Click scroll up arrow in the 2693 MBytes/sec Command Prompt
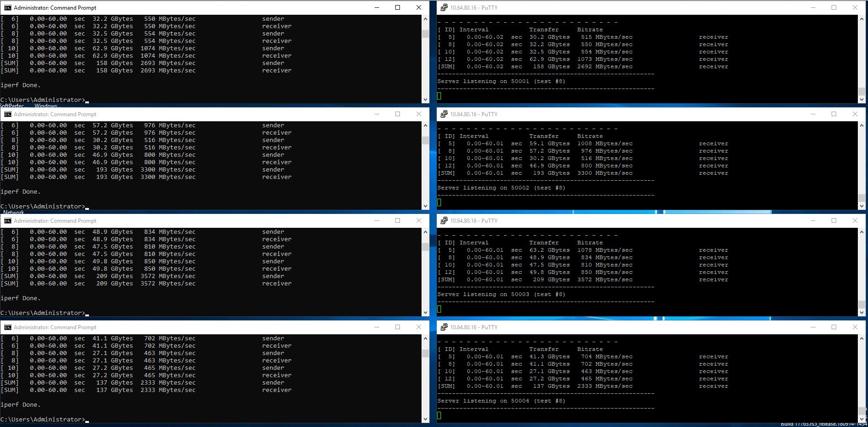The height and width of the screenshot is (427, 868). pos(425,19)
